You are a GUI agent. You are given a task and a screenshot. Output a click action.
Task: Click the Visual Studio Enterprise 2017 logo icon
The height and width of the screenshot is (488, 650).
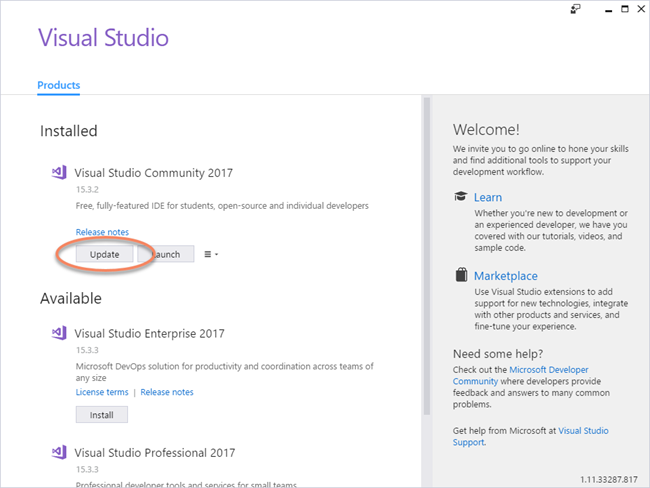[59, 333]
